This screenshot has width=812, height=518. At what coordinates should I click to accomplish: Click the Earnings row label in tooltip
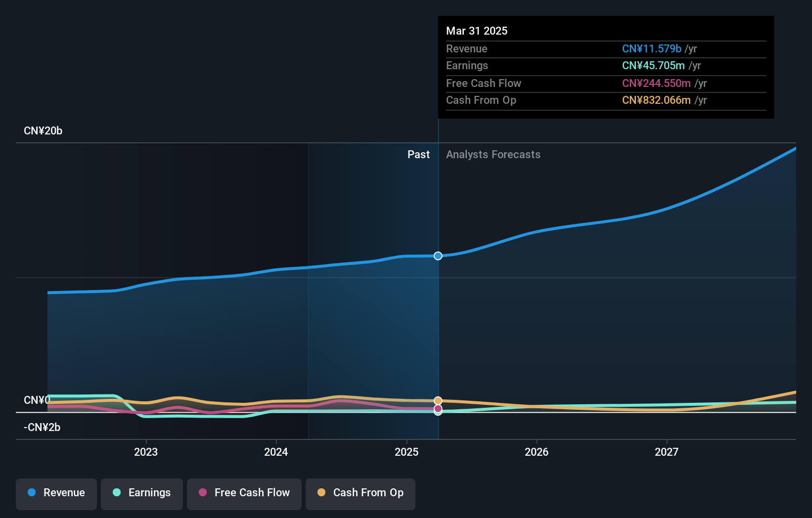(467, 66)
